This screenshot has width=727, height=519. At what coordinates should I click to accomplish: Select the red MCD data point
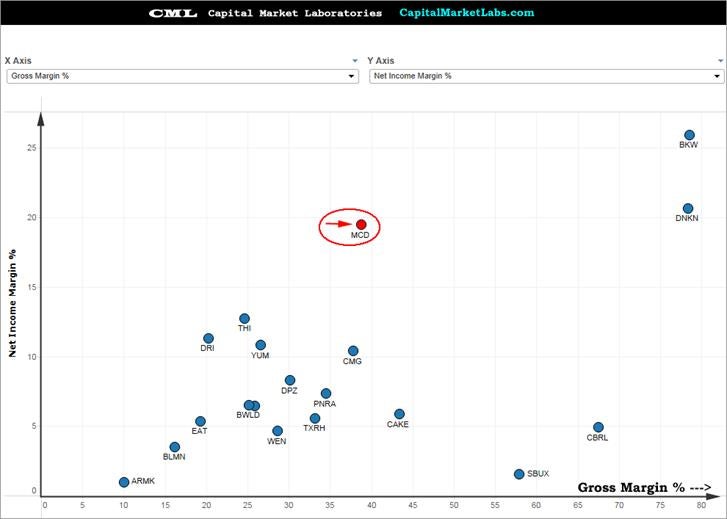tap(361, 224)
